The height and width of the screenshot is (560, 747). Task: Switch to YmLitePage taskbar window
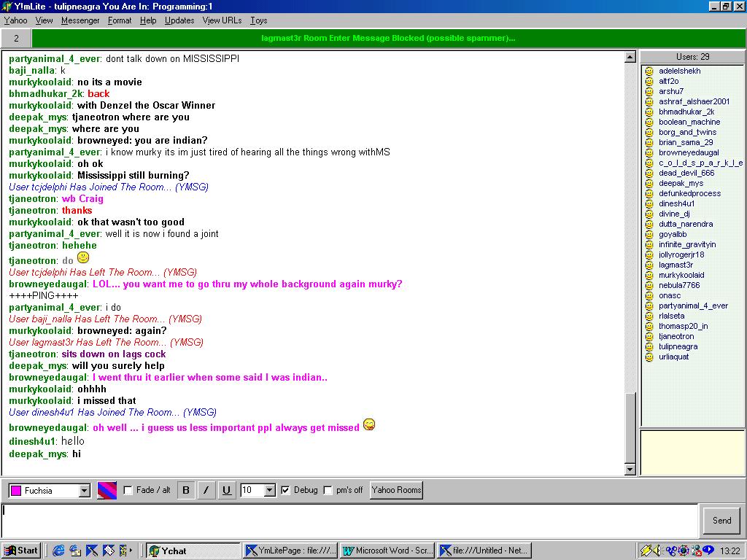(290, 551)
